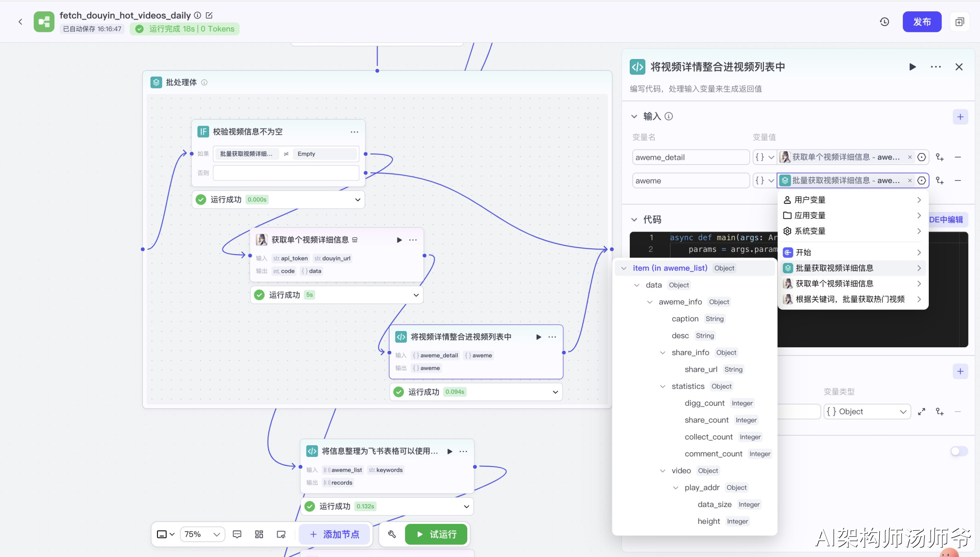Click the 发布 publish button

tap(921, 22)
